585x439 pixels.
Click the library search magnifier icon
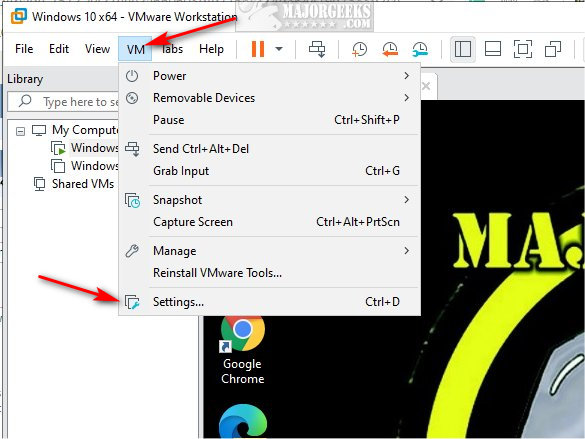[25, 101]
